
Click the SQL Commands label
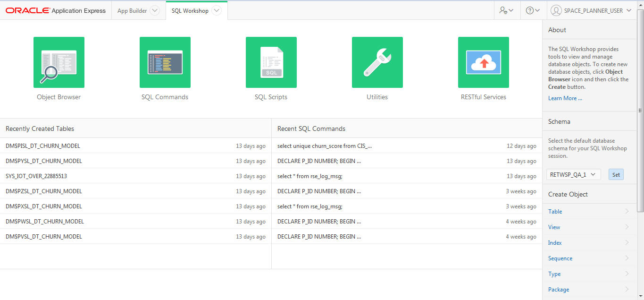(165, 97)
